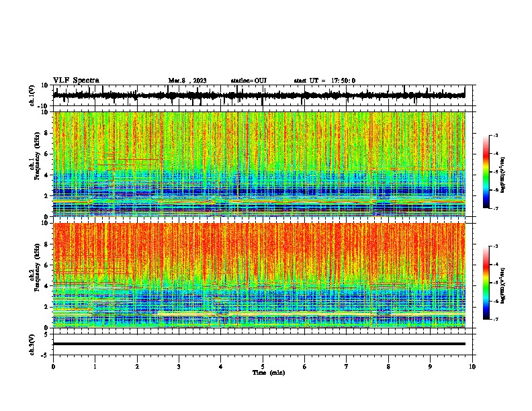This screenshot has width=532, height=411.
Task: Click the ch.2 frequency tick '2'
Action: coord(46,307)
